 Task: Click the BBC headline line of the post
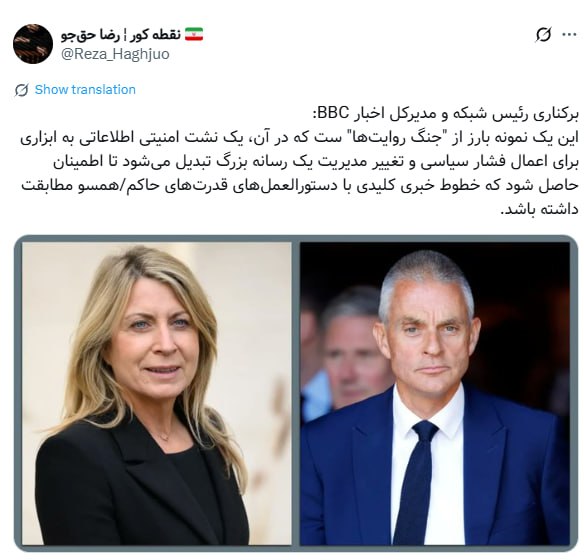pyautogui.click(x=446, y=114)
